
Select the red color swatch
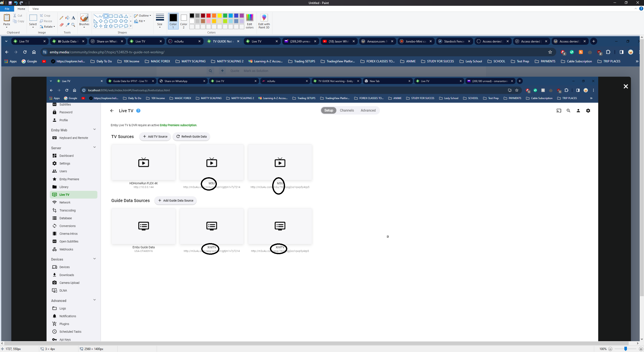[x=208, y=15]
